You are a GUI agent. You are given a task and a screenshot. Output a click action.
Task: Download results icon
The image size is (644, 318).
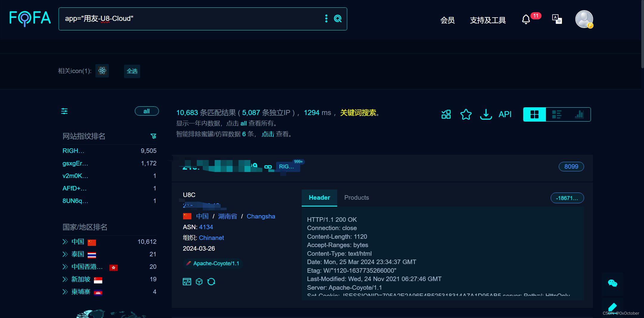pos(486,114)
